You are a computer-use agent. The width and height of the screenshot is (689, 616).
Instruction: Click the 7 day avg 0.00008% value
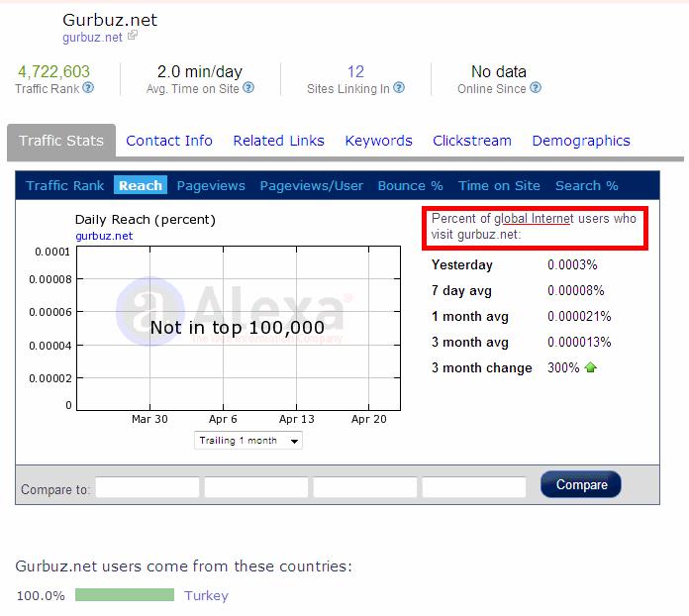tap(575, 290)
